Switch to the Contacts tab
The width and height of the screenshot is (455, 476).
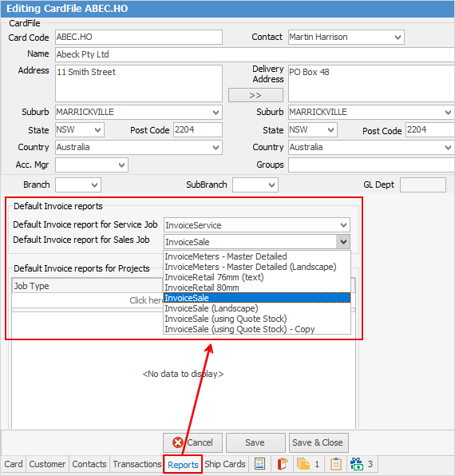point(89,464)
